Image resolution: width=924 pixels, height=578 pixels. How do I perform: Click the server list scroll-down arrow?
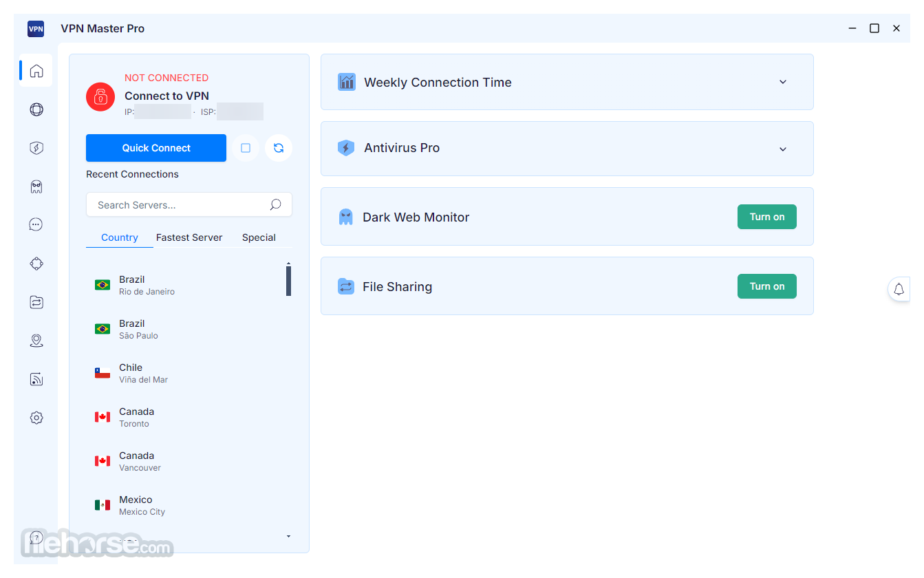point(288,536)
